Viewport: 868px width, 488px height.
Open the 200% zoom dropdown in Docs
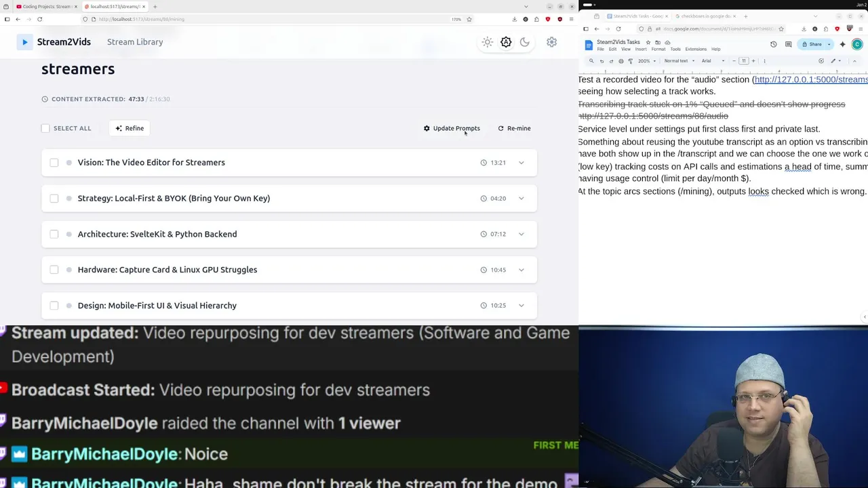(647, 61)
